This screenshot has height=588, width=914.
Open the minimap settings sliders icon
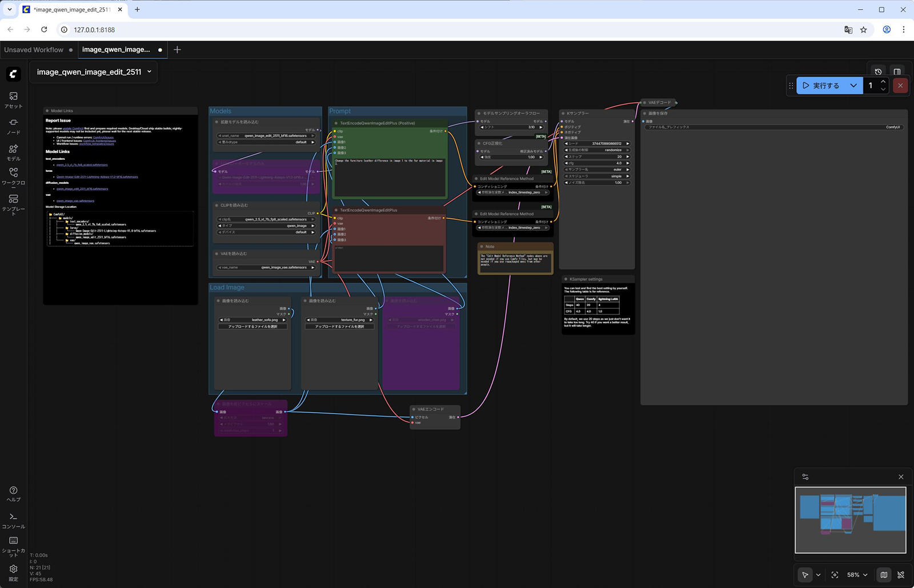tap(805, 477)
